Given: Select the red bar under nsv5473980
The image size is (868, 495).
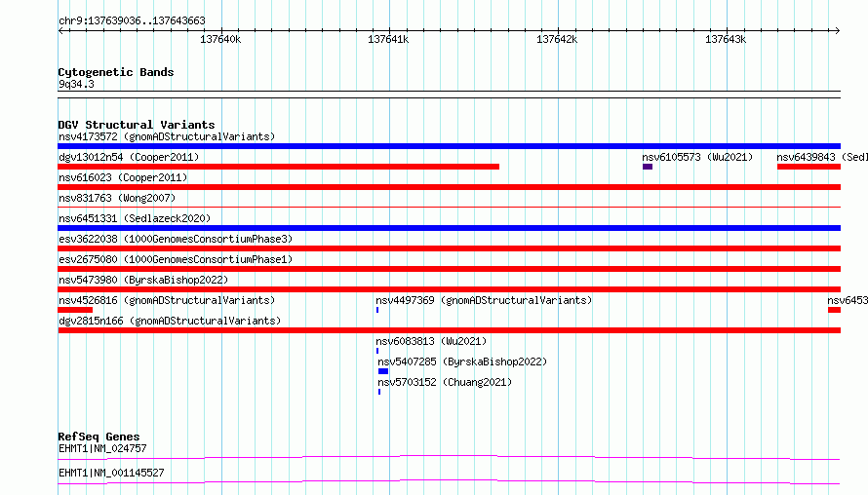Looking at the screenshot, I should 449,289.
